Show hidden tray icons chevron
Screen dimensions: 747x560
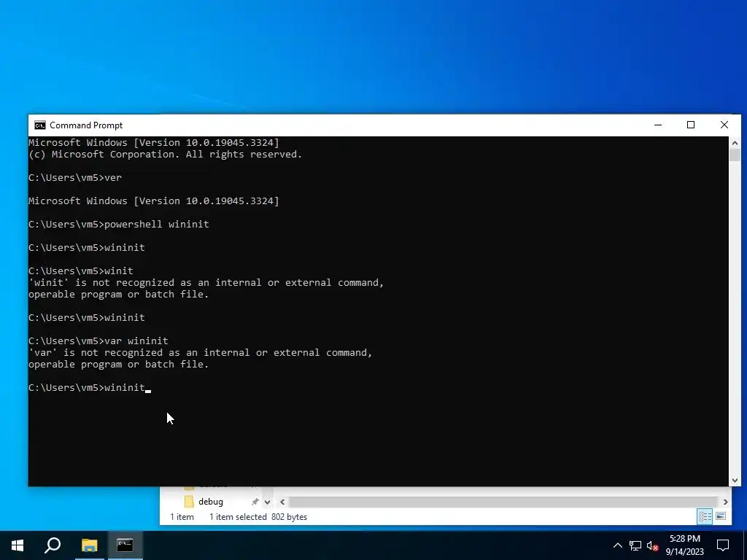tap(617, 545)
